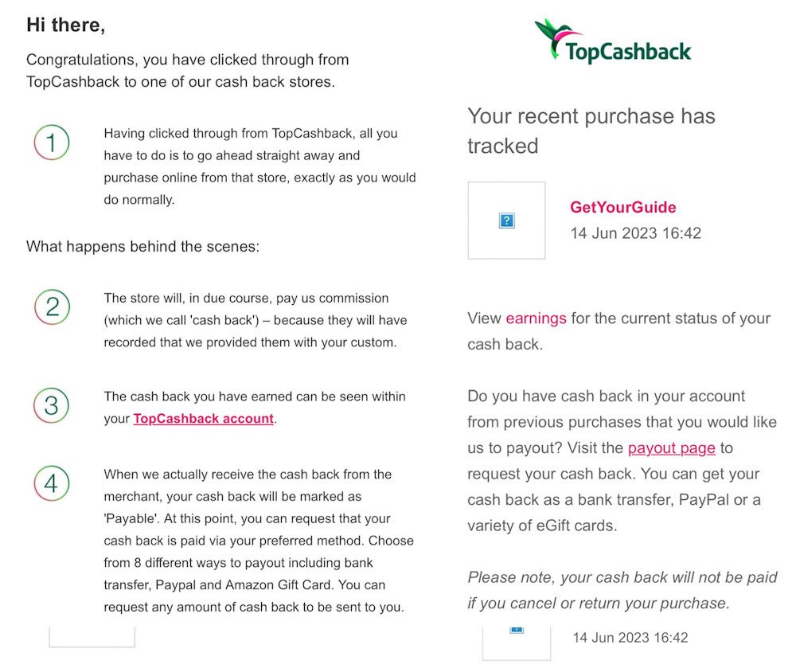The image size is (796, 672).
Task: Click the cut-off merchant image at bottom right
Action: [516, 643]
